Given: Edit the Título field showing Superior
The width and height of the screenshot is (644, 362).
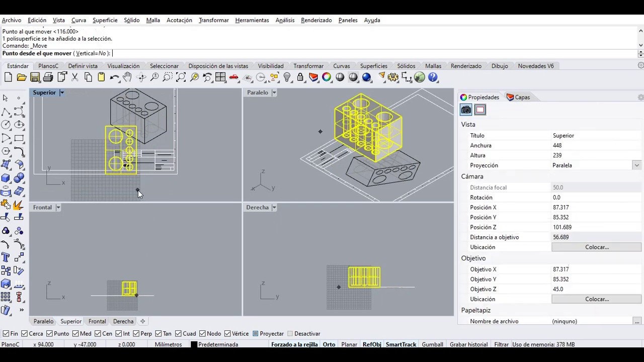Looking at the screenshot, I should tap(596, 136).
